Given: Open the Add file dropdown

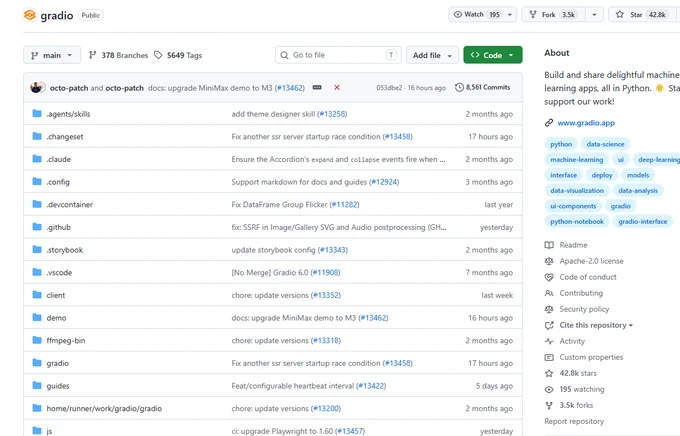Looking at the screenshot, I should [432, 55].
